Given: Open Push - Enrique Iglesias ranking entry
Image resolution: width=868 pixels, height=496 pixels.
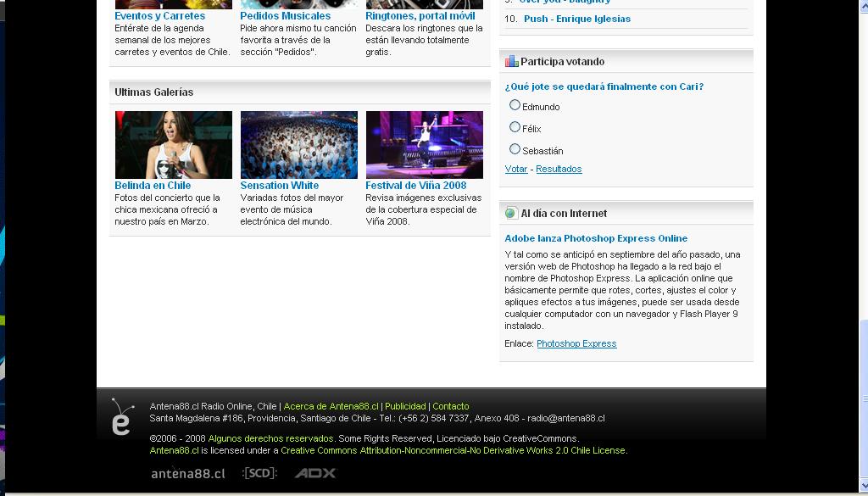Looking at the screenshot, I should 577,19.
